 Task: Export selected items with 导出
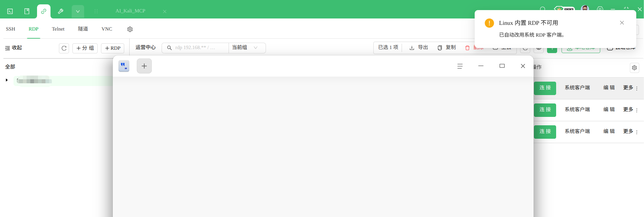[x=418, y=48]
